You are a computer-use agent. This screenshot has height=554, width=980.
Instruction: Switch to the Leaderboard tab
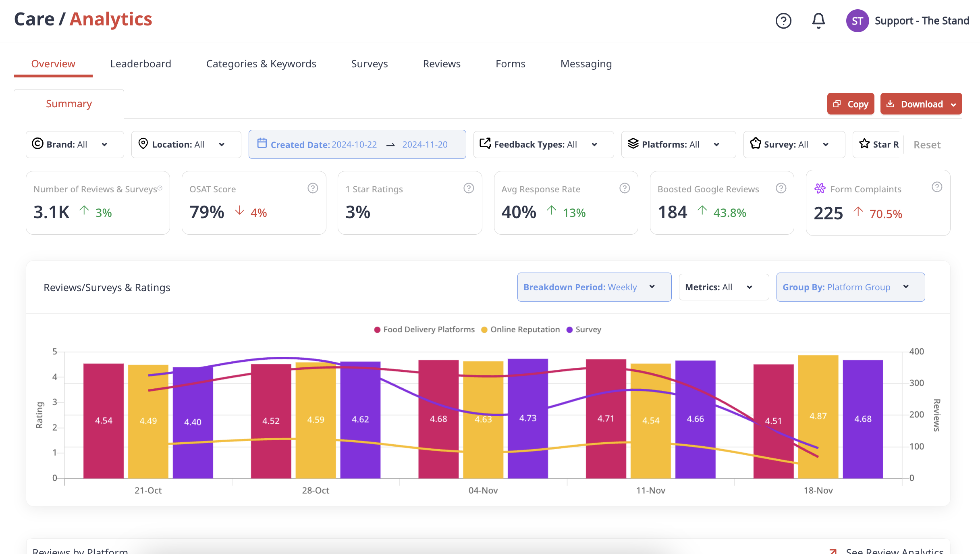(141, 64)
